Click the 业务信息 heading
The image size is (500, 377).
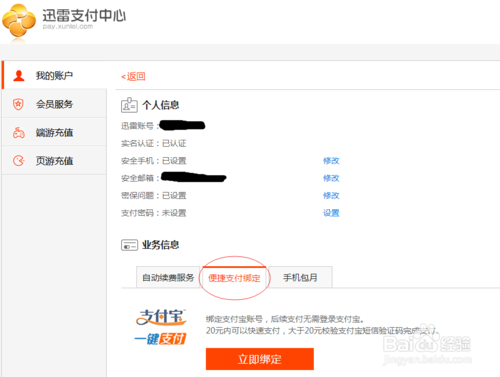point(161,245)
